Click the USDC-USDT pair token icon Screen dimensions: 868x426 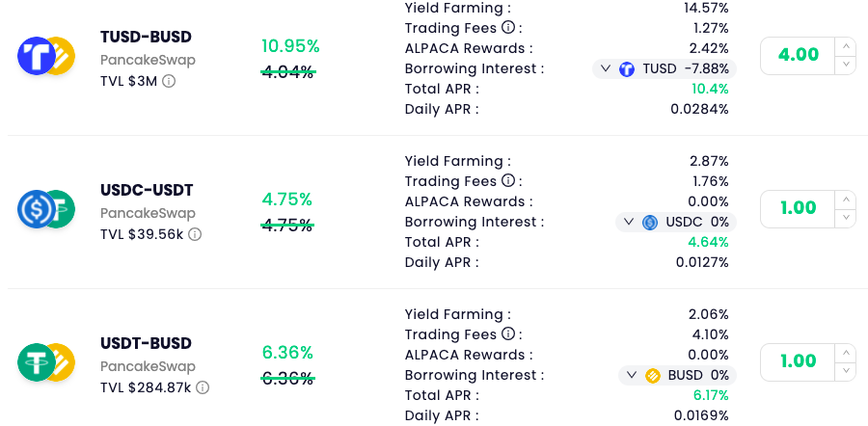tap(46, 209)
